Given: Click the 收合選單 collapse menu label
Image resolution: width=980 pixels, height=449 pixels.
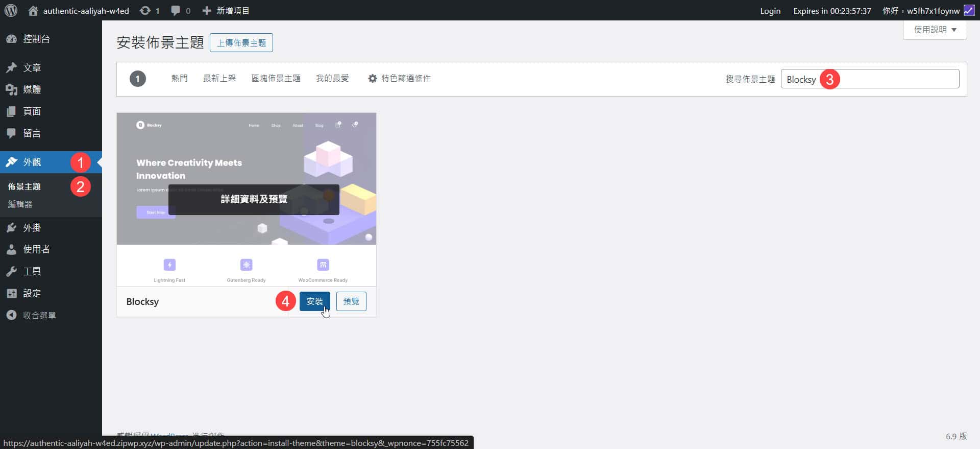Looking at the screenshot, I should tap(39, 315).
